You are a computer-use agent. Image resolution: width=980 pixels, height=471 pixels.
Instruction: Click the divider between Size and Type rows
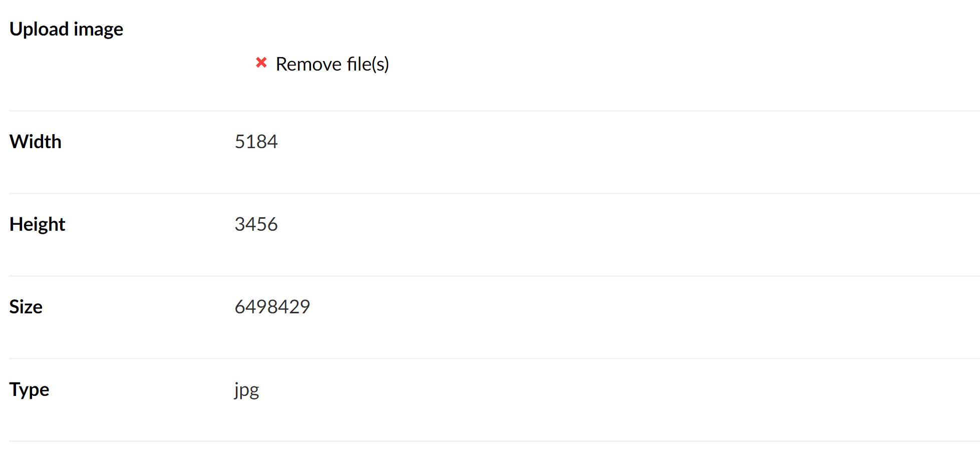pos(491,358)
